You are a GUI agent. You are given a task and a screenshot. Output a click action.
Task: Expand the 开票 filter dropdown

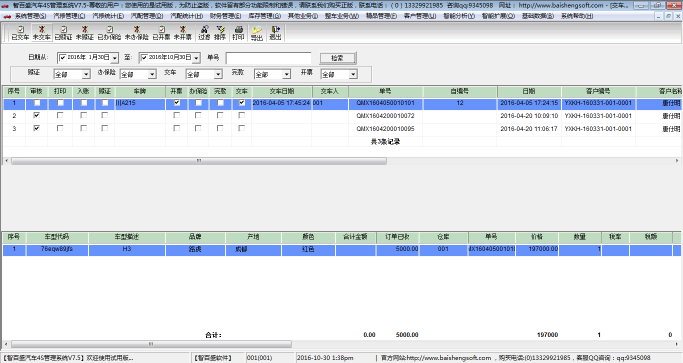353,75
